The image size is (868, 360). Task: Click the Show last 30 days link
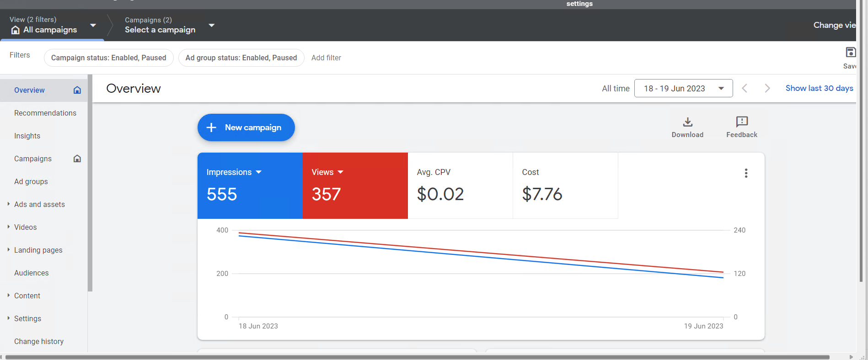pyautogui.click(x=819, y=88)
